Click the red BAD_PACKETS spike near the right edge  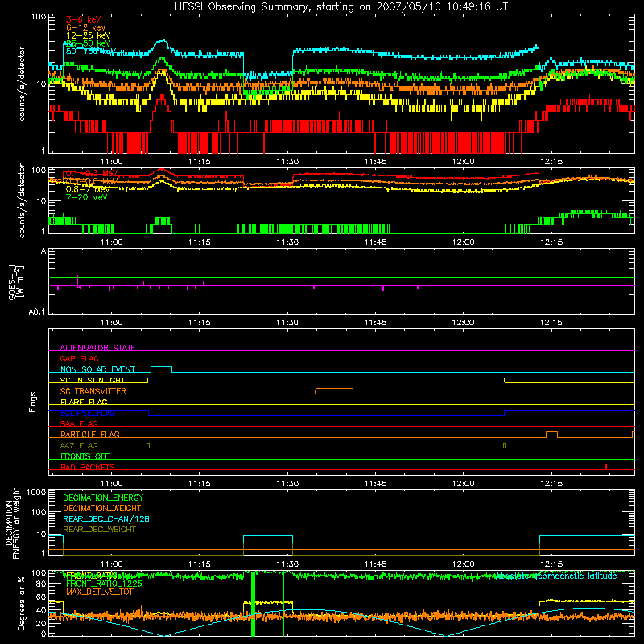(x=607, y=467)
